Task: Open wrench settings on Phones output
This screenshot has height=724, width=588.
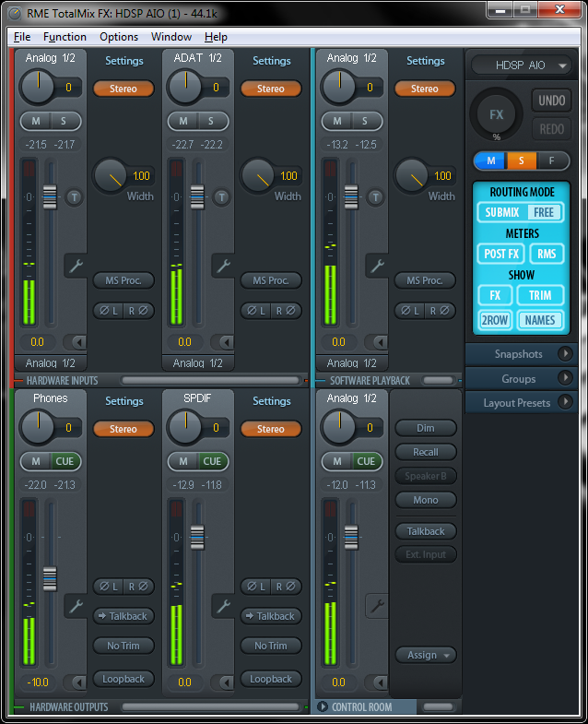Action: click(76, 606)
